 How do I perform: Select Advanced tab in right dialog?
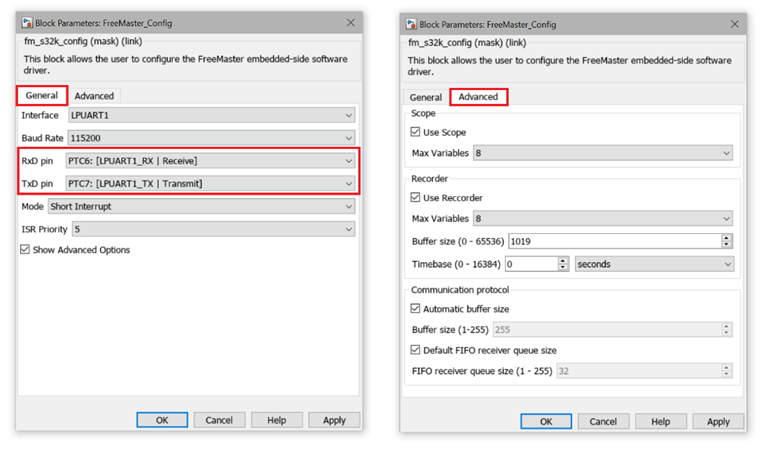coord(478,97)
